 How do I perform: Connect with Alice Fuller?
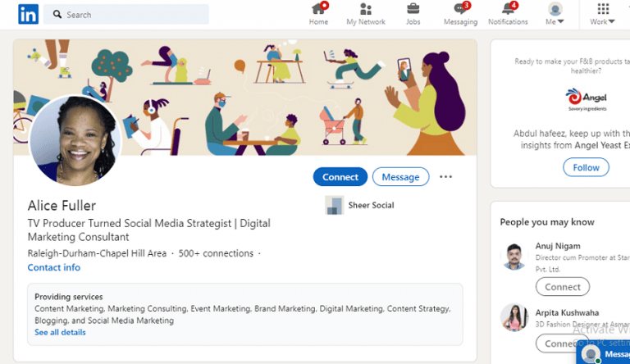pos(340,176)
